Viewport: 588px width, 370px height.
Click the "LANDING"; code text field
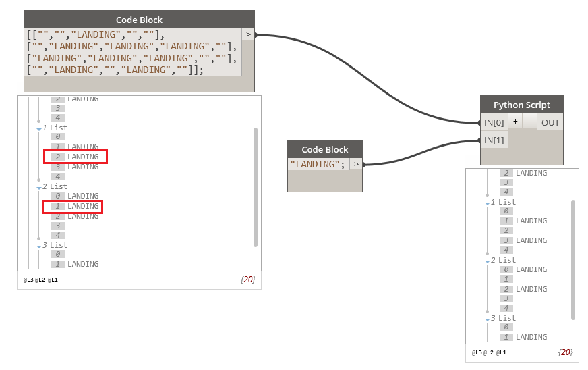318,164
